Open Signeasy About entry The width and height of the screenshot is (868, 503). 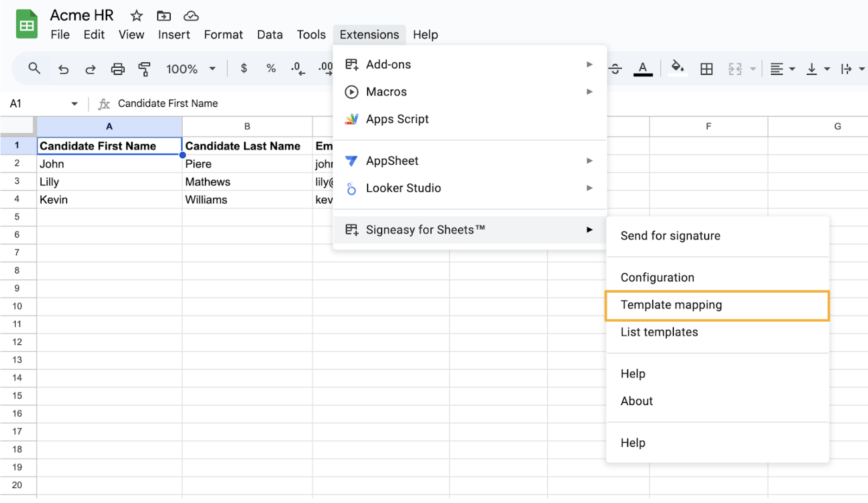click(x=717, y=402)
